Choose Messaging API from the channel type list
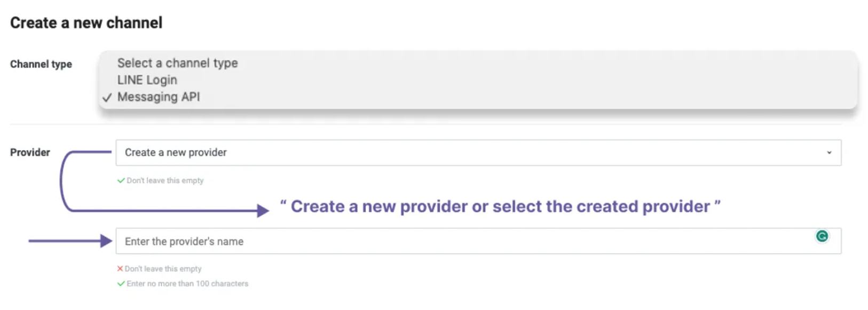The image size is (868, 310). click(159, 97)
